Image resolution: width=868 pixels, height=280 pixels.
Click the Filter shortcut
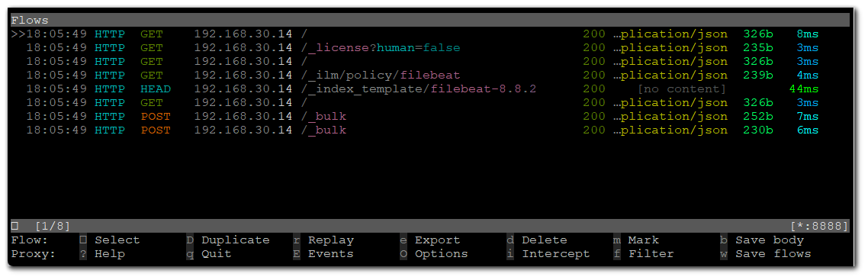point(651,254)
